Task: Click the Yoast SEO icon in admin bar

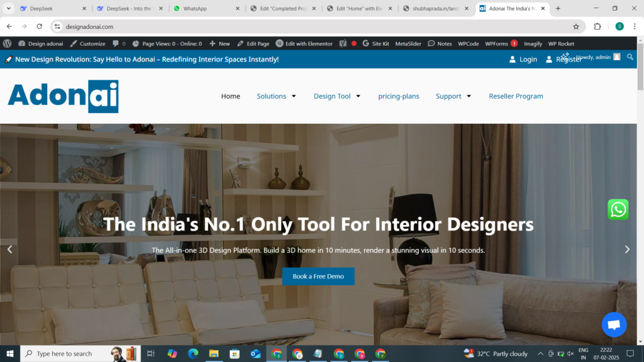Action: click(x=343, y=43)
